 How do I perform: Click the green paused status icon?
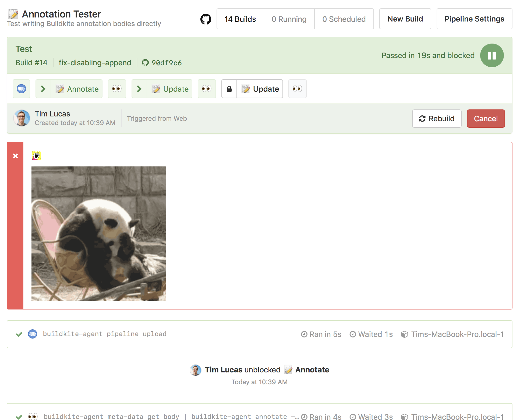click(492, 55)
